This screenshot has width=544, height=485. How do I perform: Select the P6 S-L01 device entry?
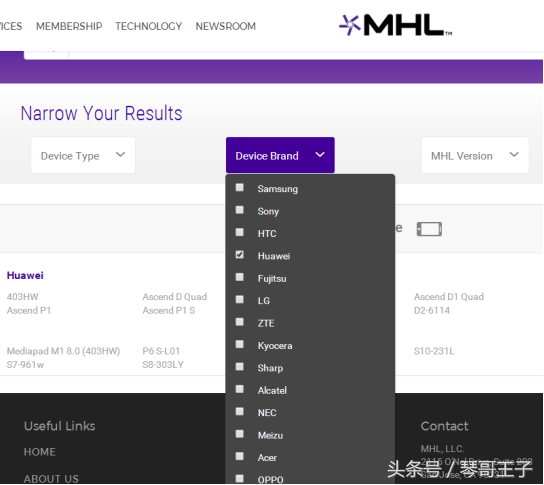161,351
